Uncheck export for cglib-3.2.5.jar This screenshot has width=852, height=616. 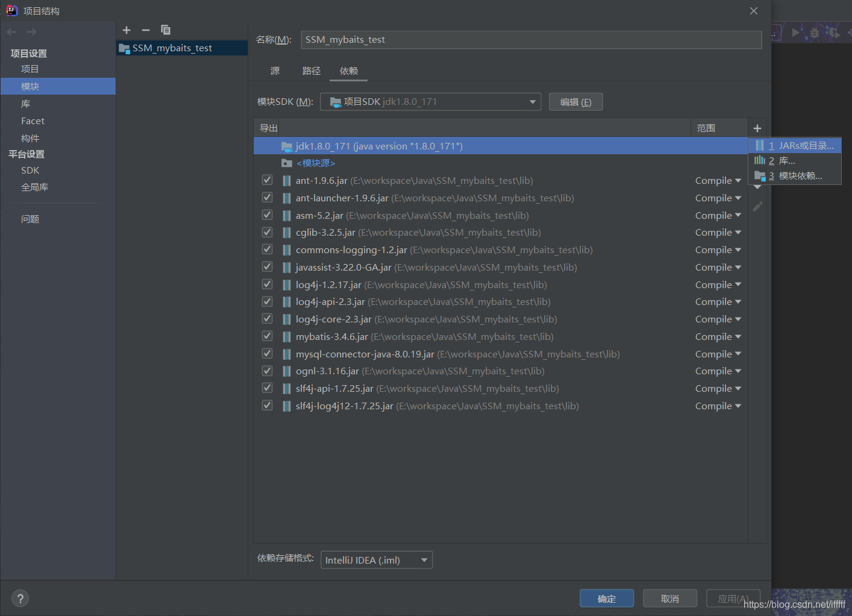pyautogui.click(x=268, y=232)
